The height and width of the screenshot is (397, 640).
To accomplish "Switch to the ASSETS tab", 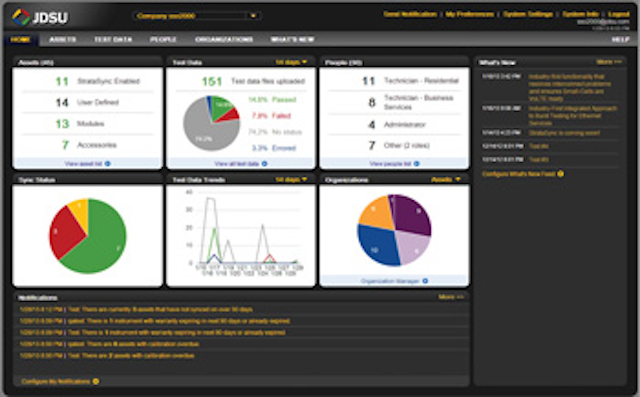I will click(x=62, y=39).
